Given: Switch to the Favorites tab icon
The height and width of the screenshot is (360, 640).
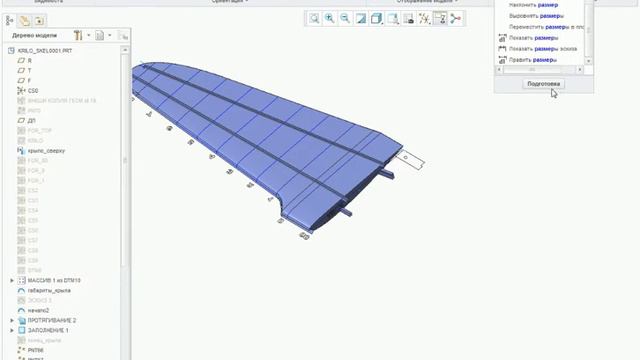Looking at the screenshot, I should click(x=39, y=20).
